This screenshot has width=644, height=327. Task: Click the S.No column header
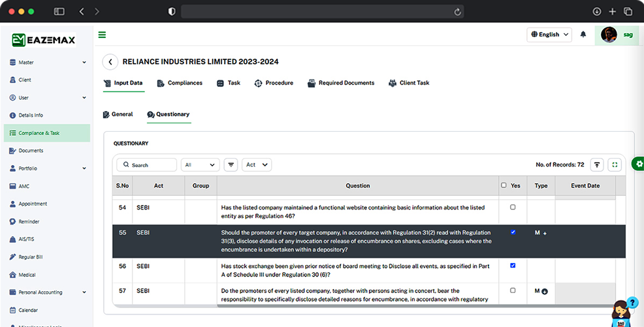122,186
